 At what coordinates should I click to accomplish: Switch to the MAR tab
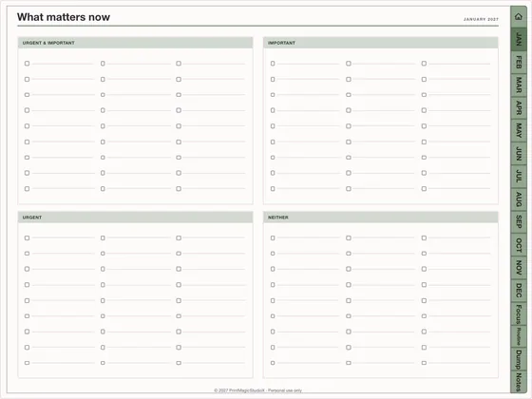[519, 85]
